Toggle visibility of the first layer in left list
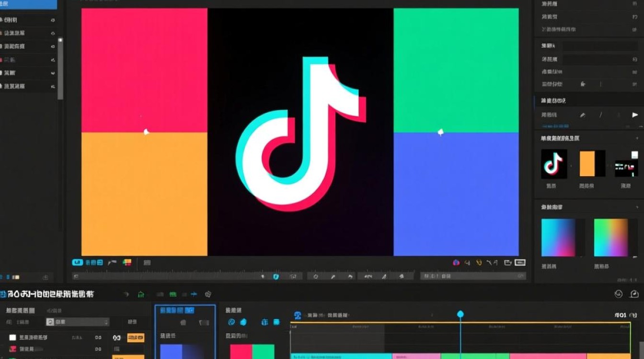Screen dimensions: 644x359 point(52,20)
